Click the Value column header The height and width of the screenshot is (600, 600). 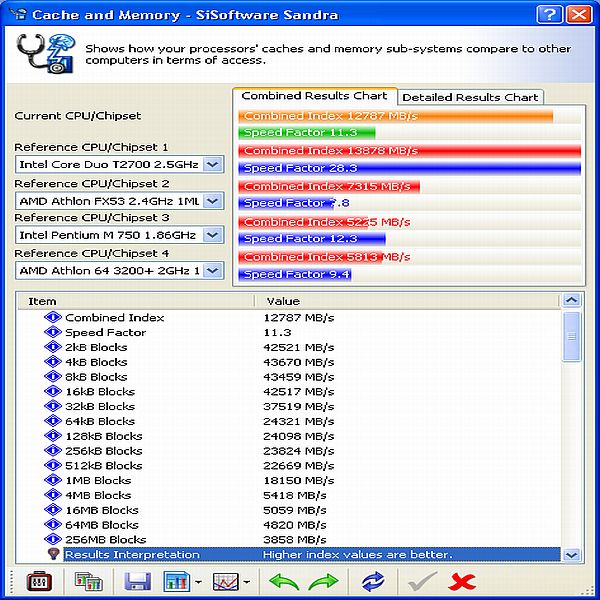pyautogui.click(x=407, y=302)
